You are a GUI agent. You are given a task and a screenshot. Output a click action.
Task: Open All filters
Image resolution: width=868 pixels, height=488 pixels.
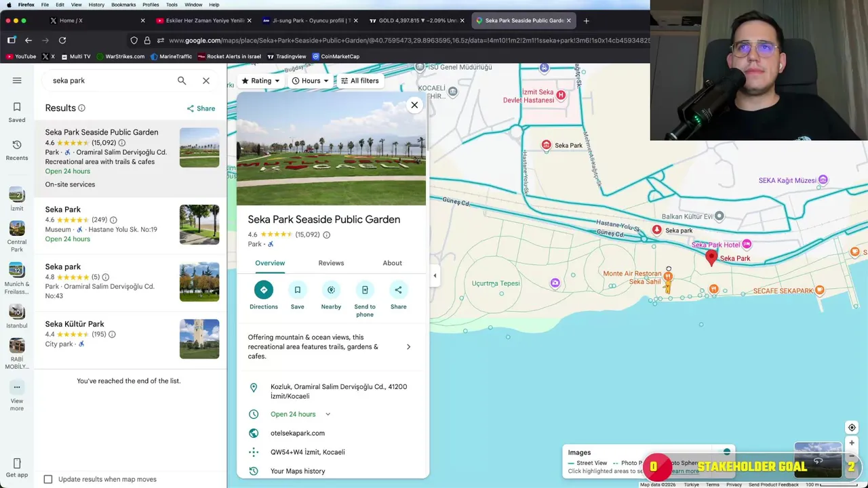(x=359, y=81)
